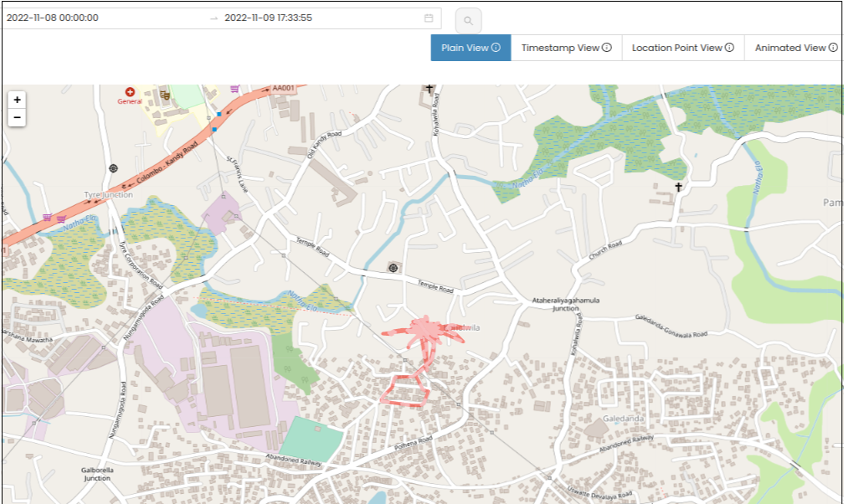The width and height of the screenshot is (844, 504).
Task: Click the Galedanda-Gonawala Road label
Action: point(672,327)
